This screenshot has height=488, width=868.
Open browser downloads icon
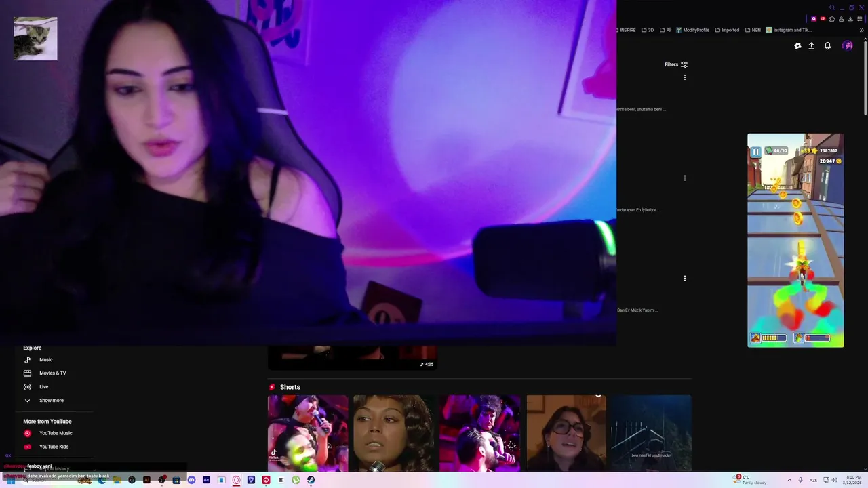(850, 19)
